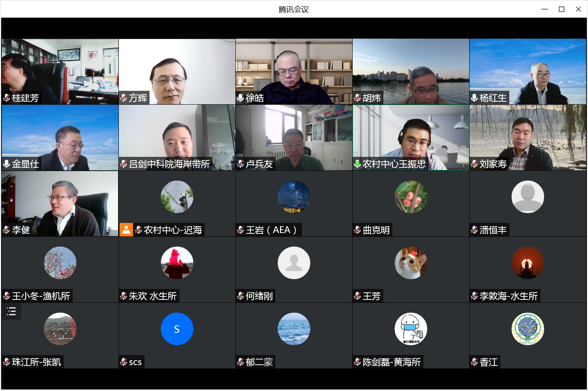Click the default gray avatar of 潘恒丰

click(528, 197)
